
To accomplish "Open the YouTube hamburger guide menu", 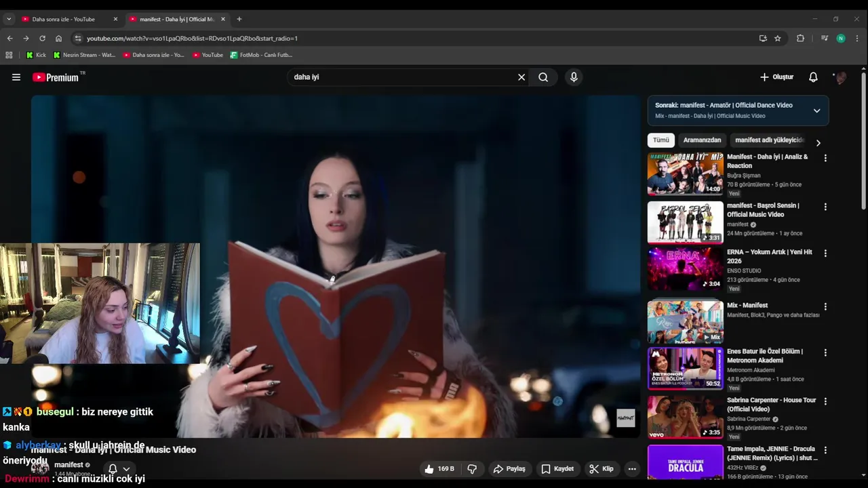I will coord(16,77).
